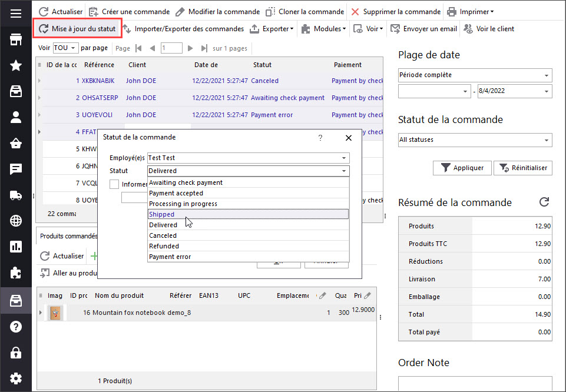
Task: Click Modifier la commande
Action: click(217, 12)
